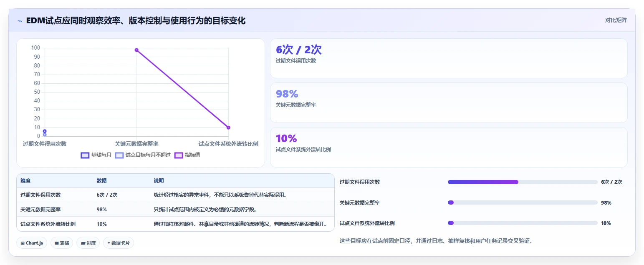Click table cell 关键元数据完整率

point(40,209)
